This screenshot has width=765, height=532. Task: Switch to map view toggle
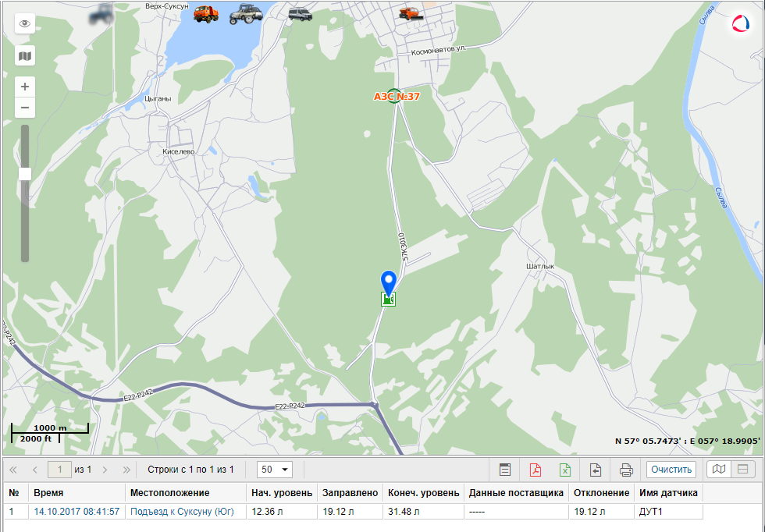(x=719, y=470)
